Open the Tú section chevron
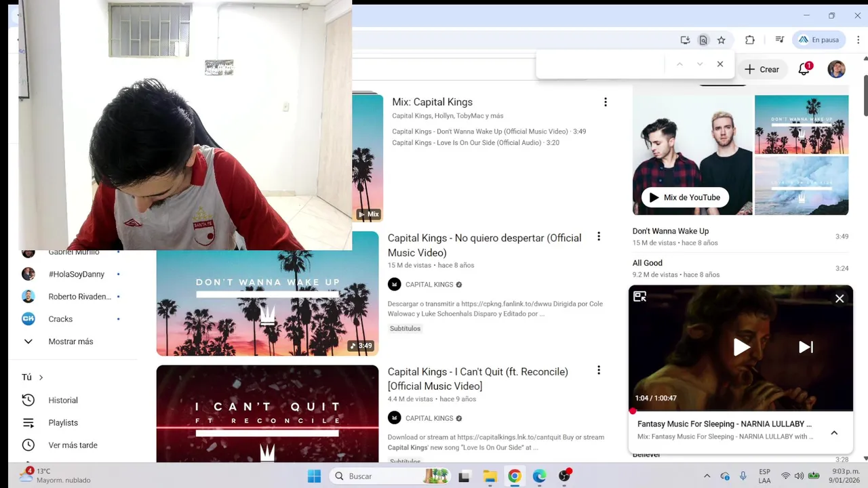 click(x=41, y=378)
